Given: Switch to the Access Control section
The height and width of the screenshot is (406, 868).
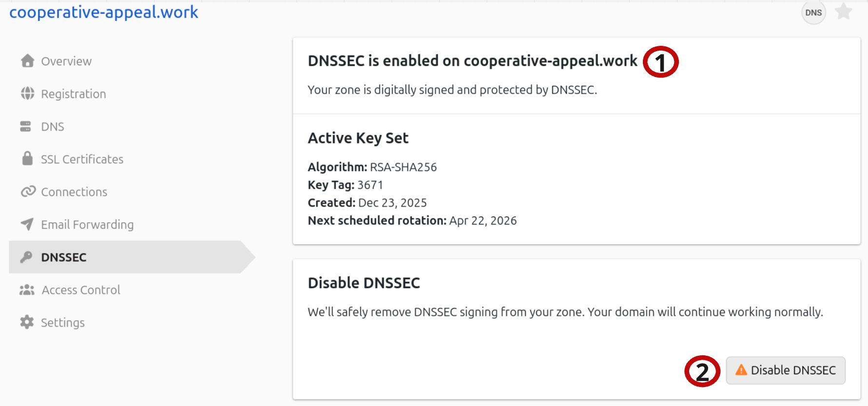Looking at the screenshot, I should coord(80,290).
